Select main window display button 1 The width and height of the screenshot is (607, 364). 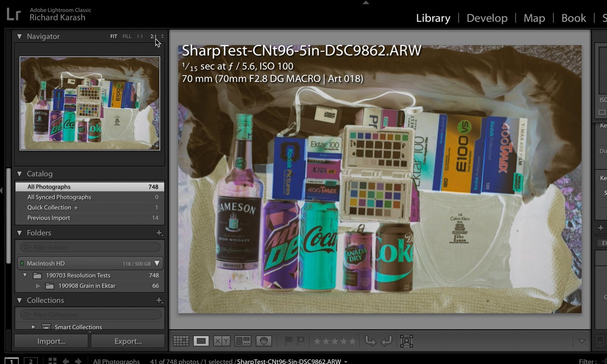[12, 361]
